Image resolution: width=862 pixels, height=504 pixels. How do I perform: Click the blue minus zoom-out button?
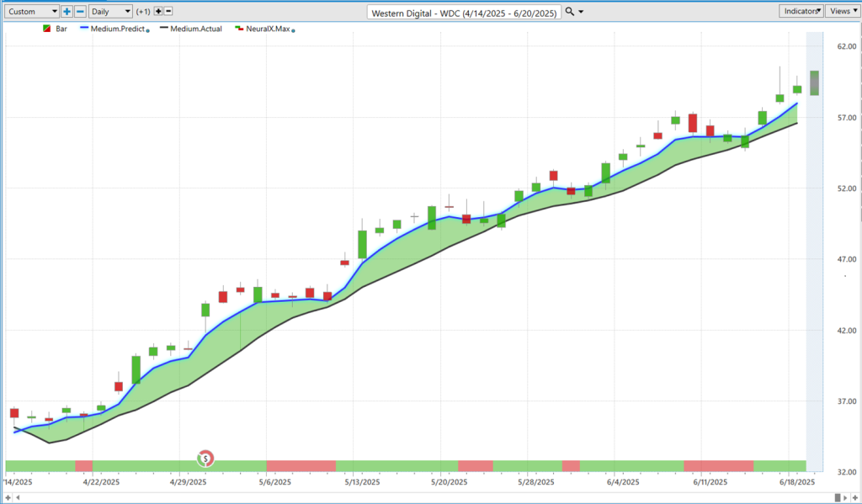coord(80,11)
